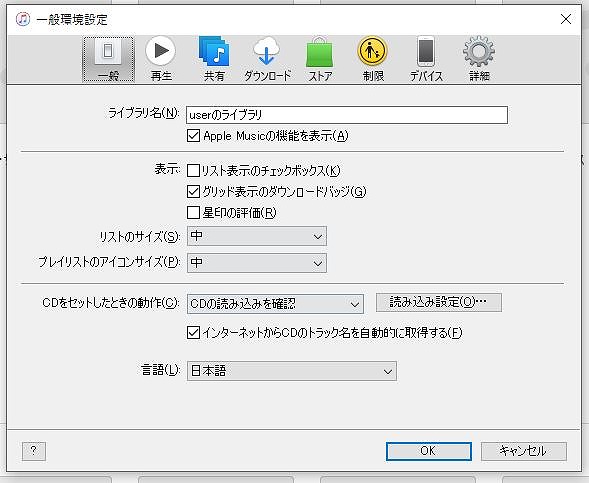Viewport: 589px width, 483px height.
Task: Open help with the question mark button
Action: click(34, 451)
